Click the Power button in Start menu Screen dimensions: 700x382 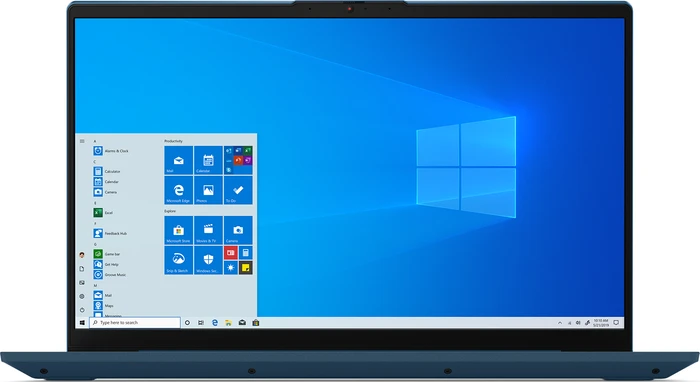[82, 310]
